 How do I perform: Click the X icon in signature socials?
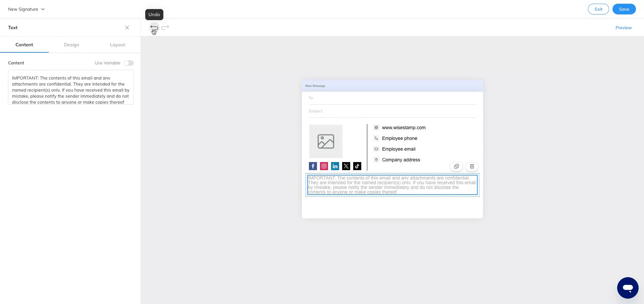click(346, 166)
